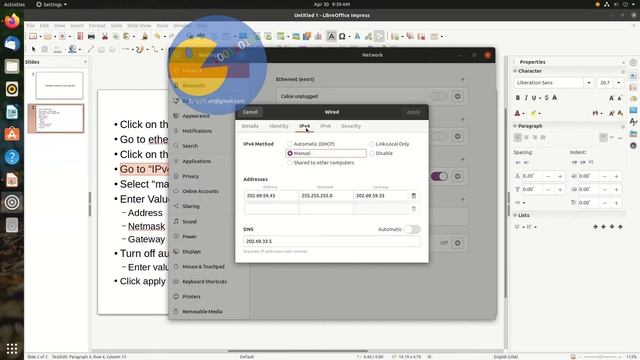
Task: Open Appearance in Settings sidebar
Action: (x=196, y=116)
